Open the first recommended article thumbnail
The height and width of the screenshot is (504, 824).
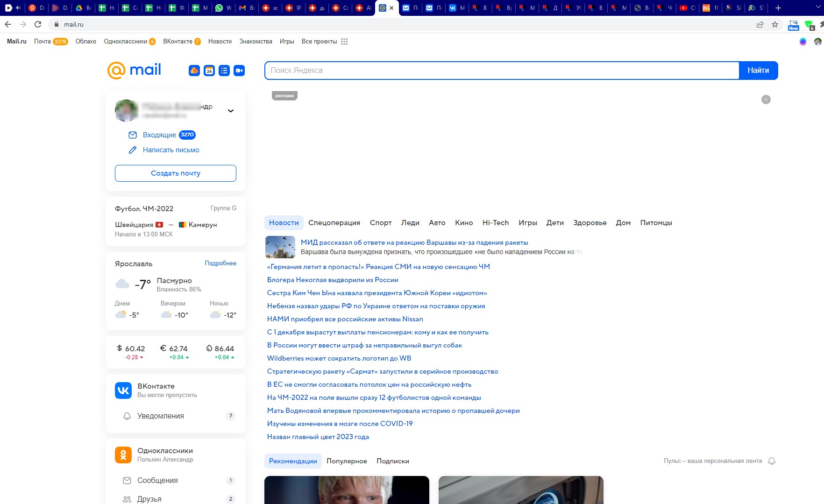click(347, 490)
